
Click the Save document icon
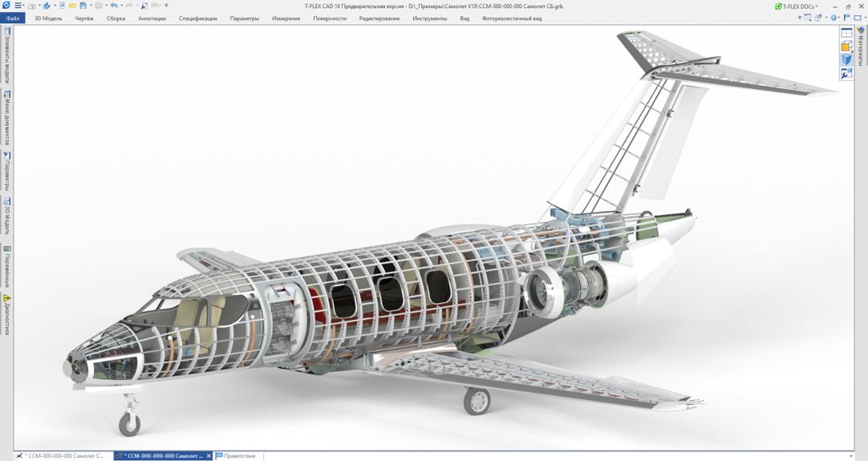pos(83,6)
